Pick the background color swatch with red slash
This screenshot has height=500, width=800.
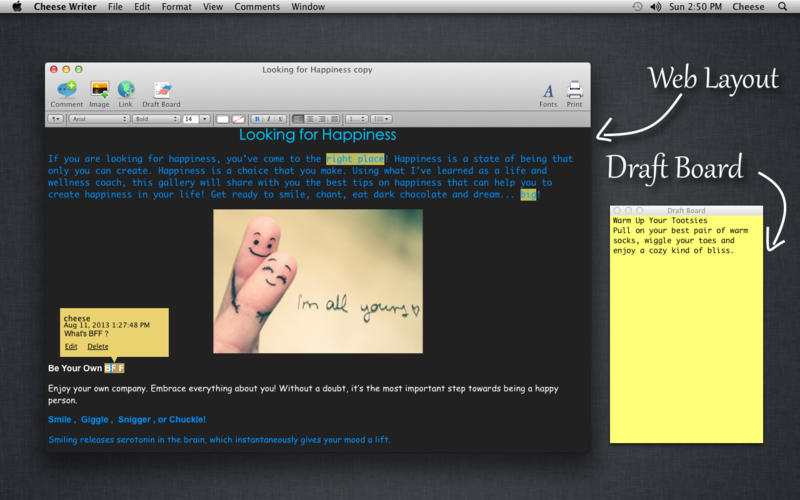click(x=238, y=119)
